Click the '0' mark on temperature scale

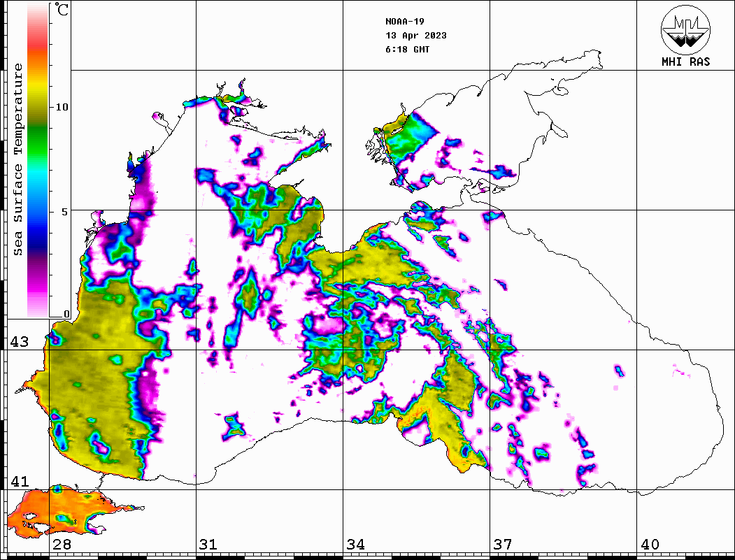66,314
